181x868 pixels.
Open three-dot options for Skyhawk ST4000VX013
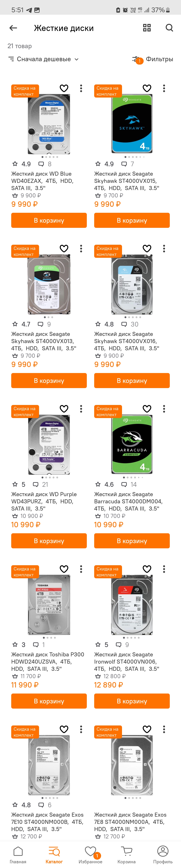(x=81, y=249)
